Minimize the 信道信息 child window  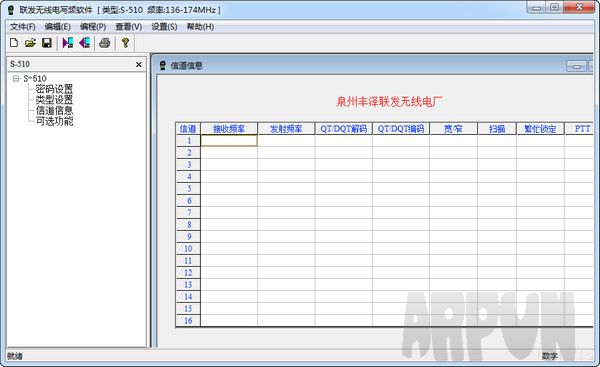(x=576, y=66)
